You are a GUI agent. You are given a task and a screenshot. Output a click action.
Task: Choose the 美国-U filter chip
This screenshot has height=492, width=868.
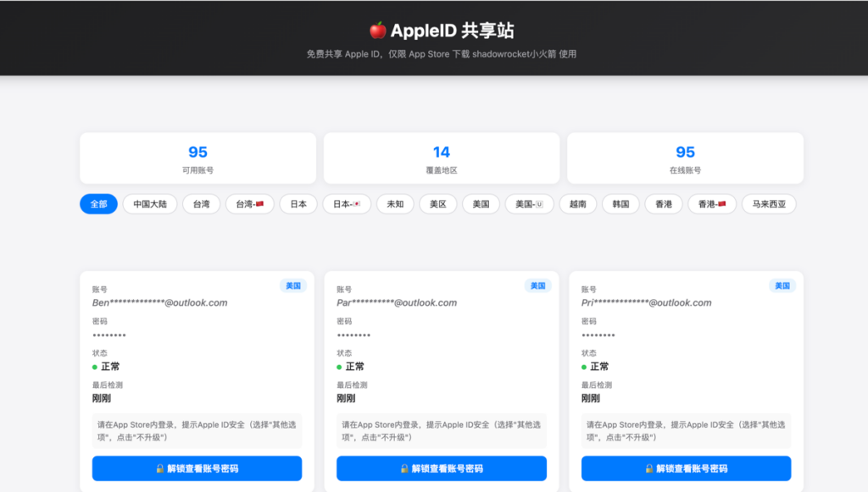point(529,204)
